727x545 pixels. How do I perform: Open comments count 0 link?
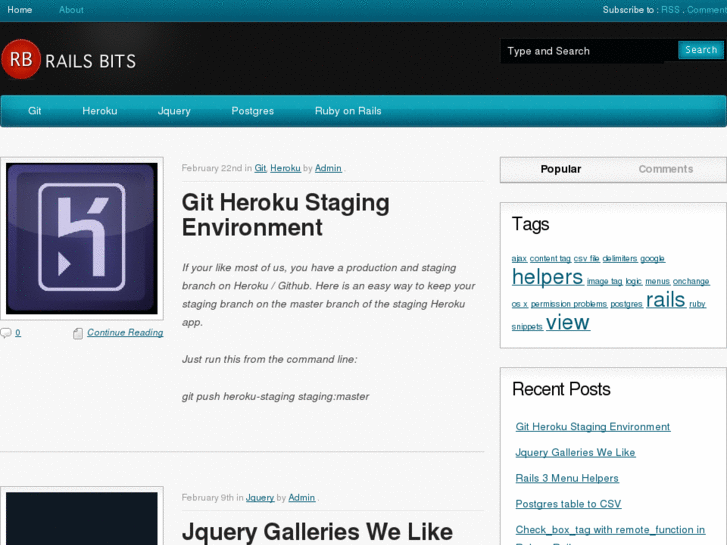[18, 333]
